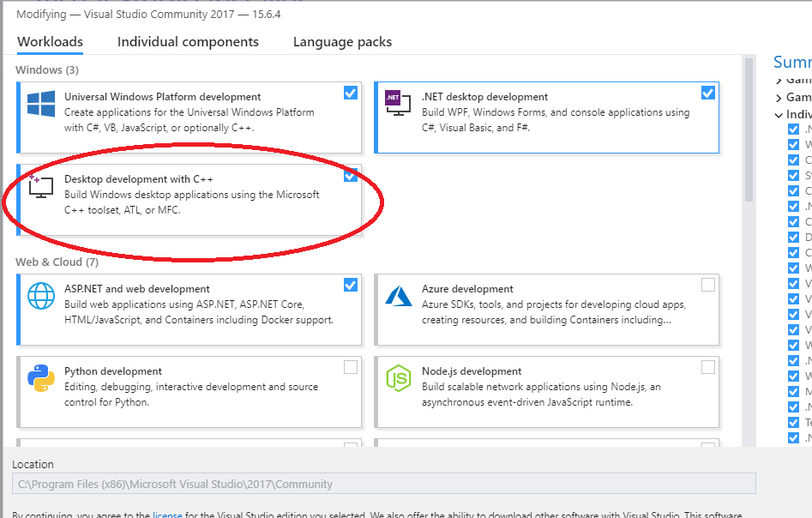Enable the Node.js development workload checkbox

coord(708,367)
